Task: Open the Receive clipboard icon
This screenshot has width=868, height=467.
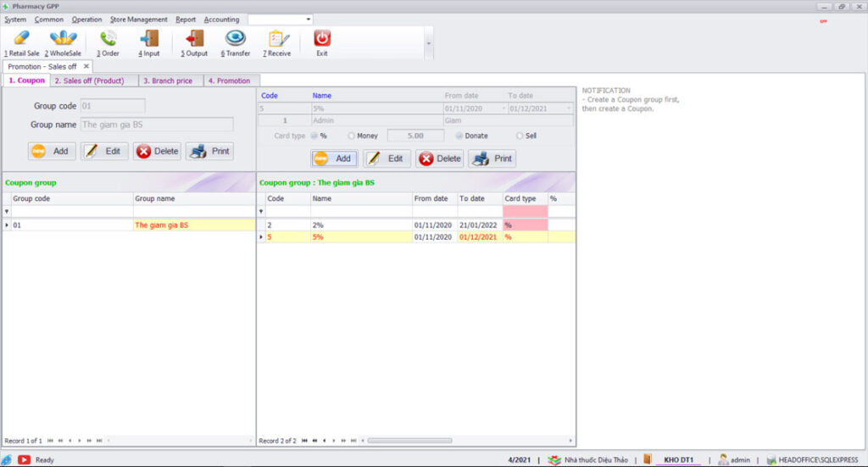Action: pyautogui.click(x=276, y=39)
